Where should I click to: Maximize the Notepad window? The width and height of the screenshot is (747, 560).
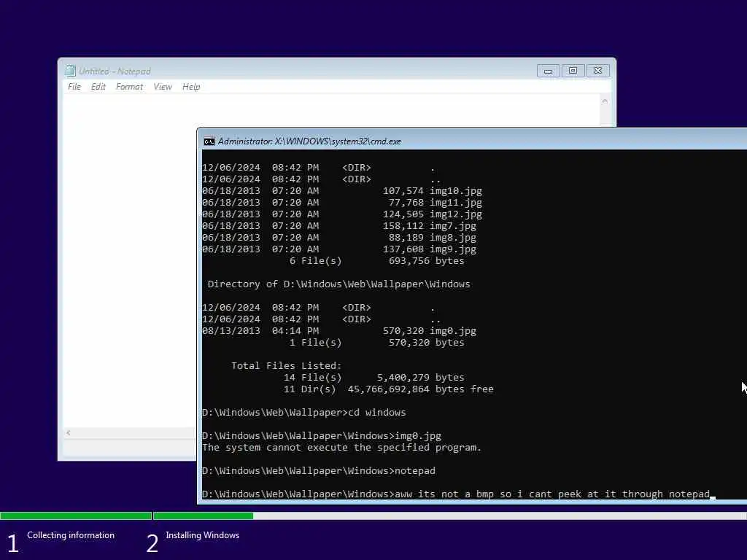point(573,71)
